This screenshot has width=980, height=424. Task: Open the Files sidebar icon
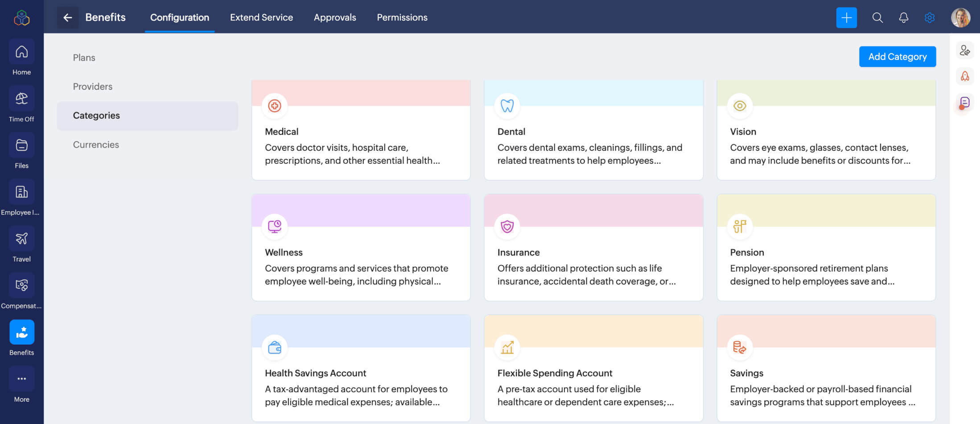(x=21, y=145)
